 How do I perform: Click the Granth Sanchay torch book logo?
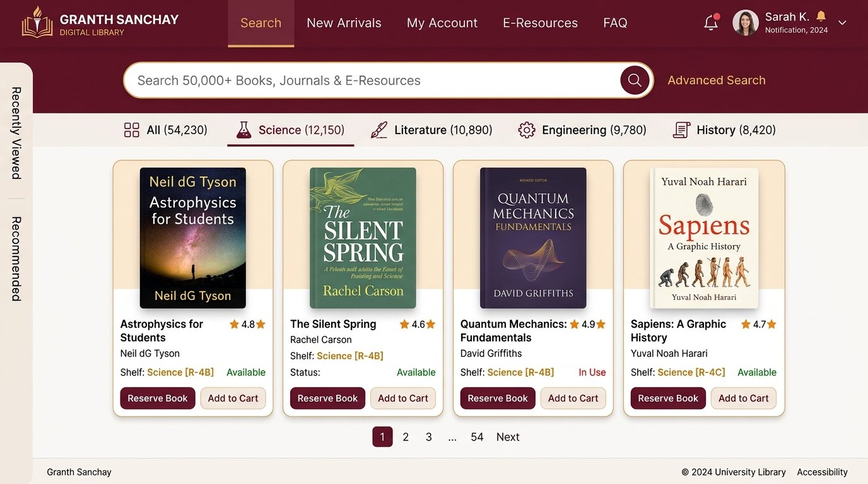(37, 23)
